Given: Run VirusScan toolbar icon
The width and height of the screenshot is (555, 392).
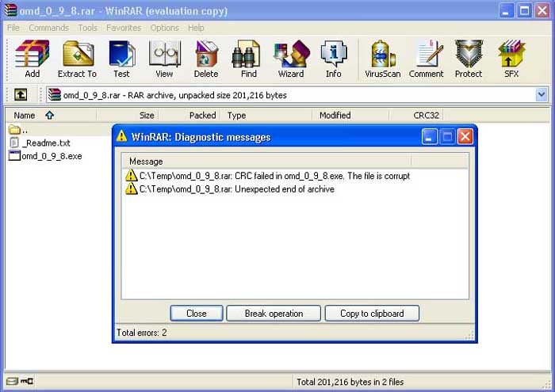Looking at the screenshot, I should (383, 54).
